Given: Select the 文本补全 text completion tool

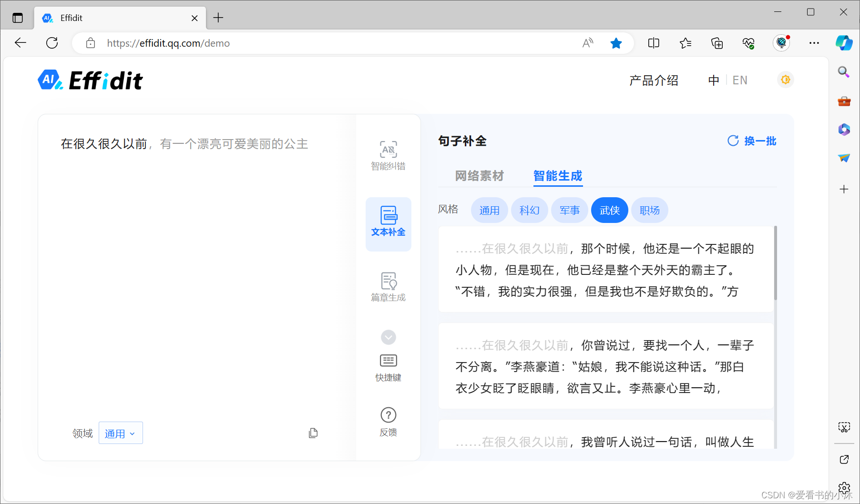Looking at the screenshot, I should coord(388,224).
